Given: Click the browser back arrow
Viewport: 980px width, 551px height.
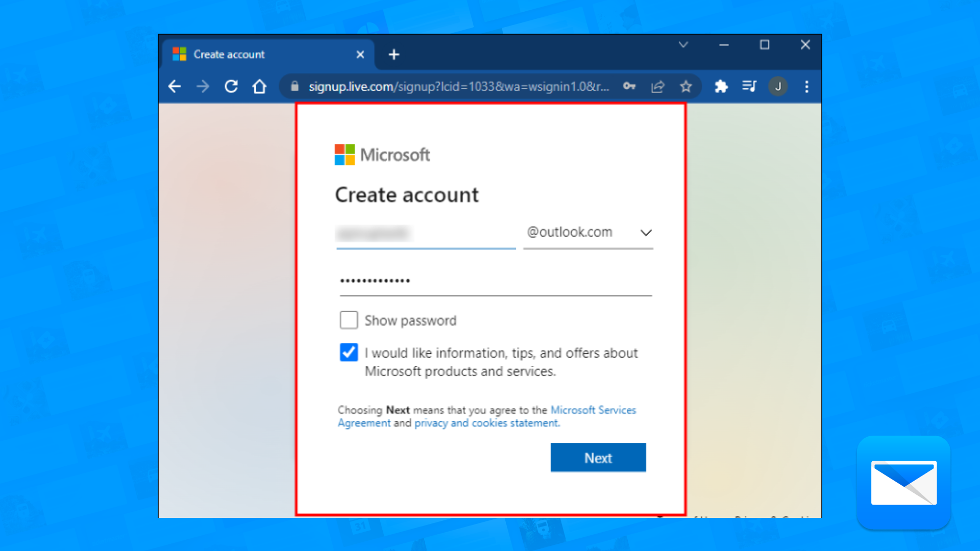Looking at the screenshot, I should point(174,86).
